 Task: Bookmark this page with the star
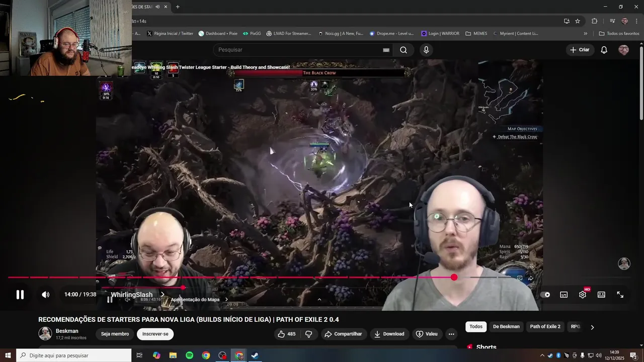tap(578, 21)
